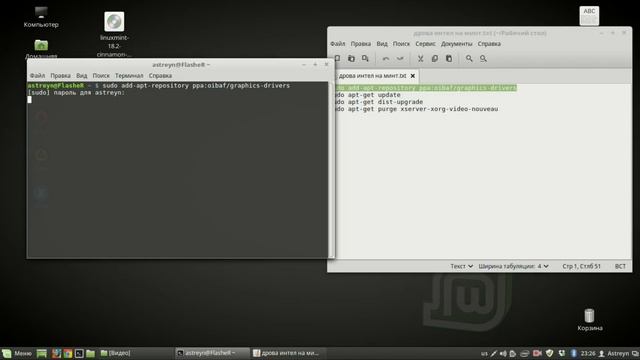The height and width of the screenshot is (360, 640).
Task: Click the line 'sudo apt-get dist-upgrade' in the editor
Action: pos(379,102)
